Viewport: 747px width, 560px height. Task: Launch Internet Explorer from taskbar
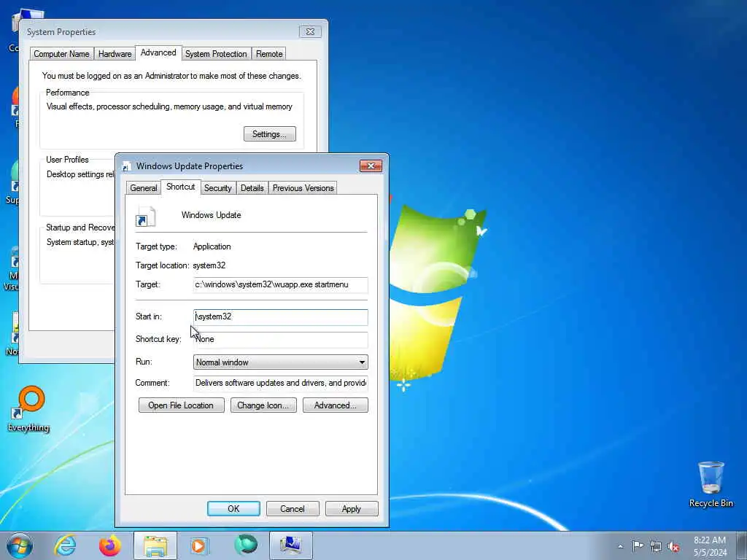(65, 545)
